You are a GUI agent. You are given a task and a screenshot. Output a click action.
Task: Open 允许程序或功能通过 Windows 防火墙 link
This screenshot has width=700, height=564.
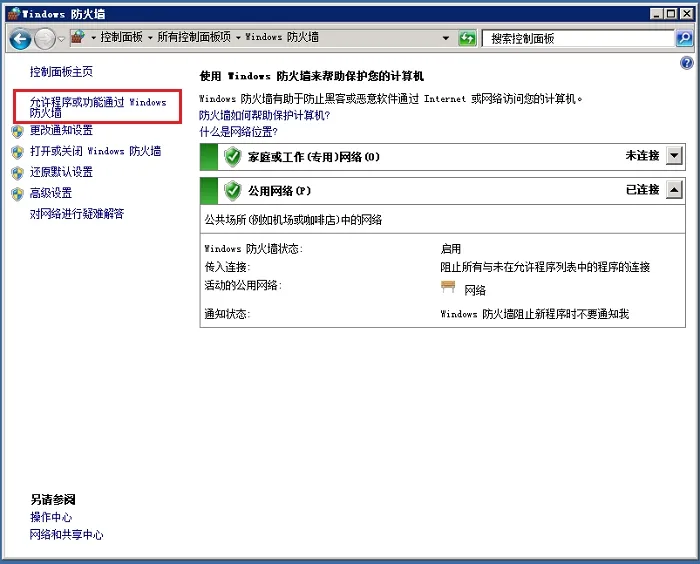pos(98,107)
